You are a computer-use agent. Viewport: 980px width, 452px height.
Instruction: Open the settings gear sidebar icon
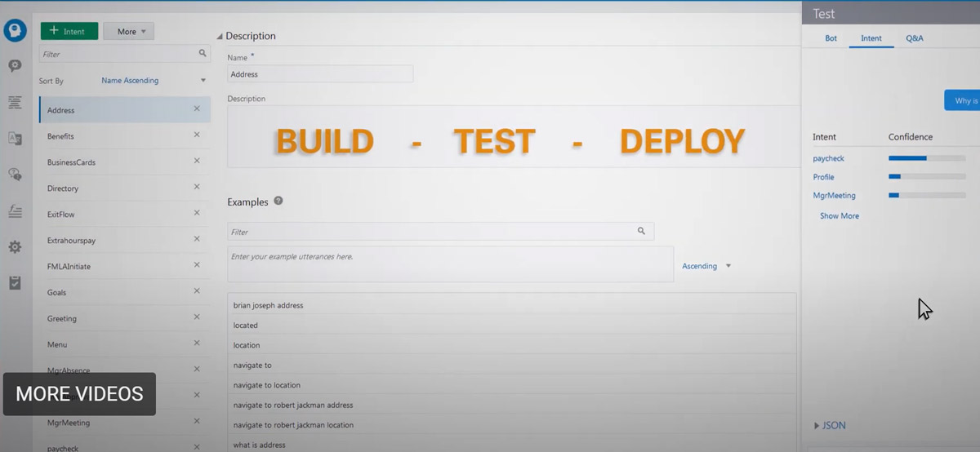pos(15,247)
